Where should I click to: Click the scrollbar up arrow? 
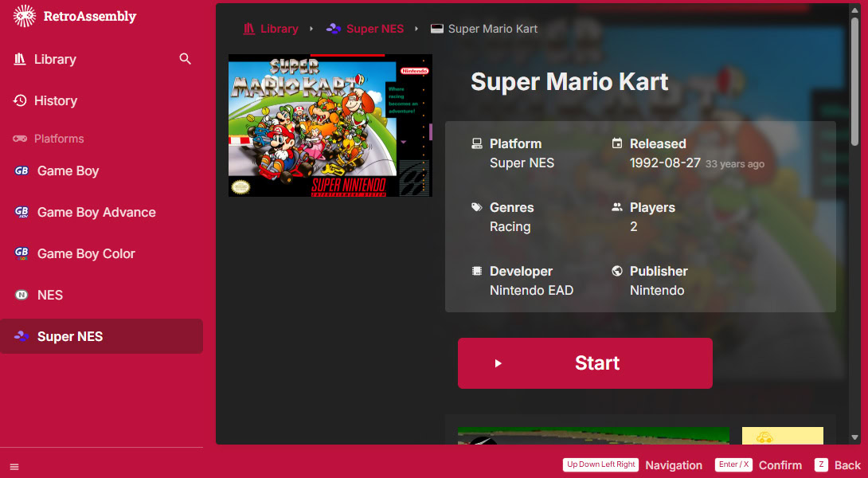[x=855, y=10]
